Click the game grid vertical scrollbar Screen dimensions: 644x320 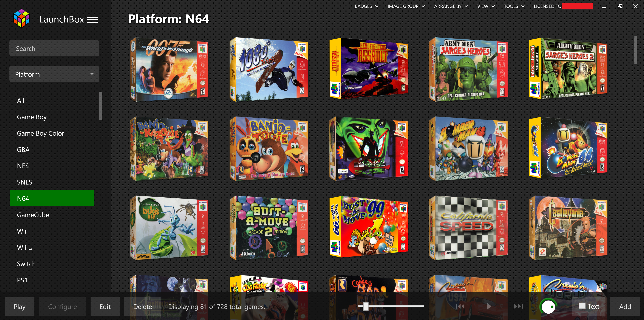(635, 50)
